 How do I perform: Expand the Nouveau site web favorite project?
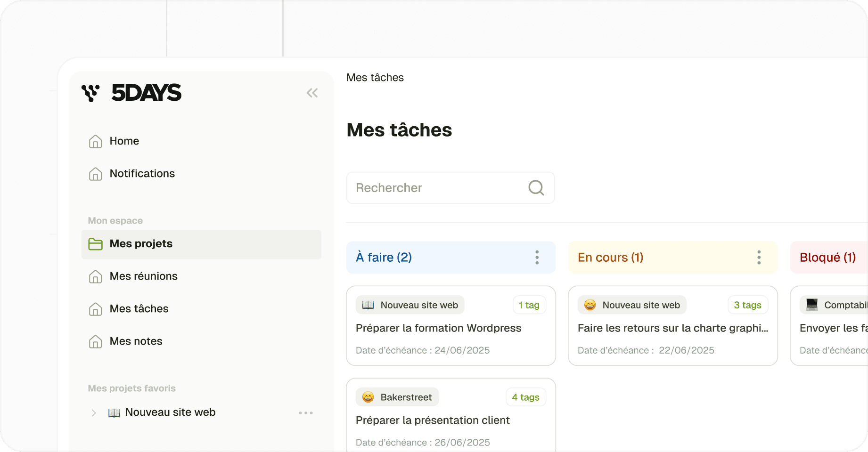point(94,413)
